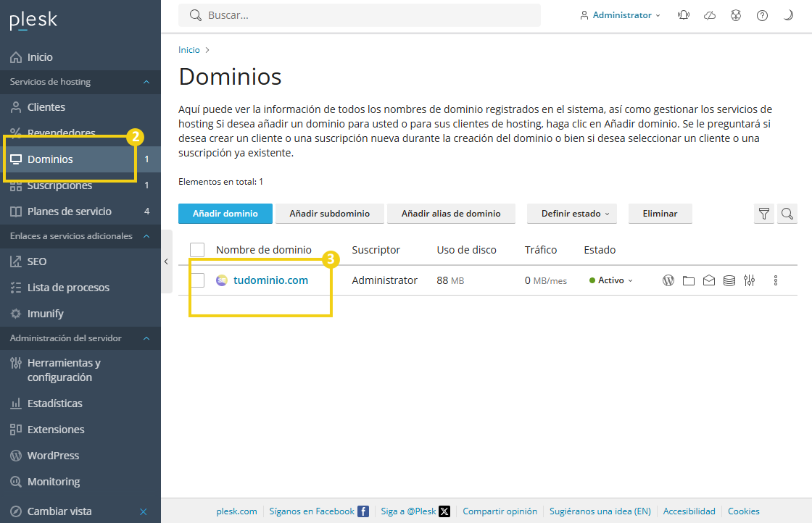Image resolution: width=812 pixels, height=523 pixels.
Task: Open the three-dot menu for tudominio.com
Action: tap(776, 280)
